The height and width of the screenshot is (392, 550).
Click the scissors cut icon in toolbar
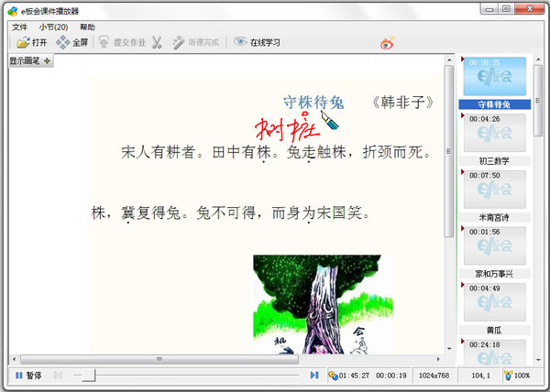[157, 42]
